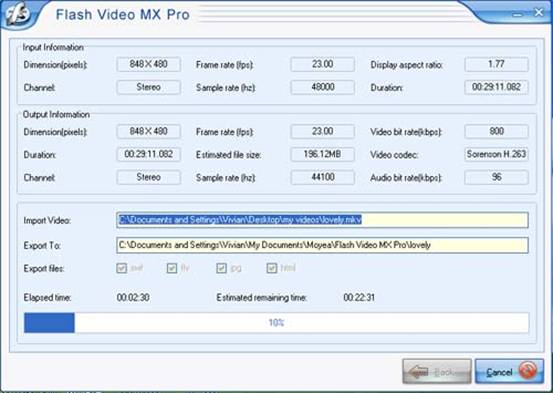Click the video bit rate value 800
Viewport: 553px width, 393px height.
coord(497,132)
